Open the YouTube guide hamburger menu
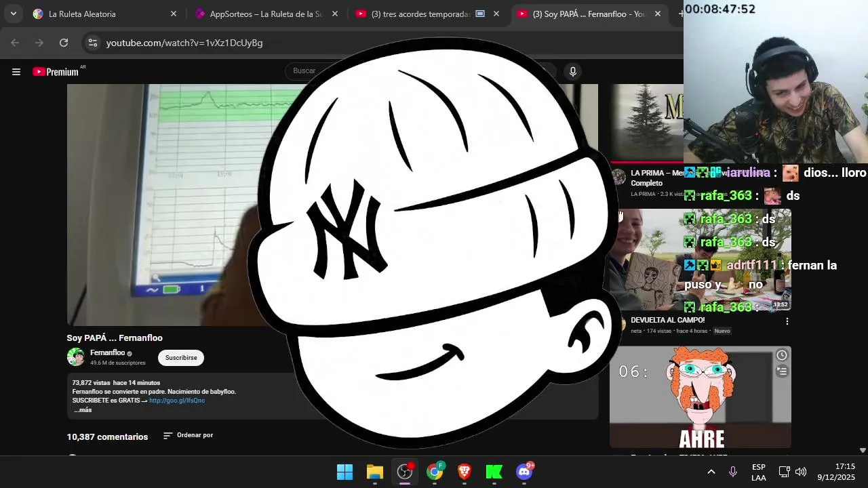The image size is (868, 488). pyautogui.click(x=16, y=71)
